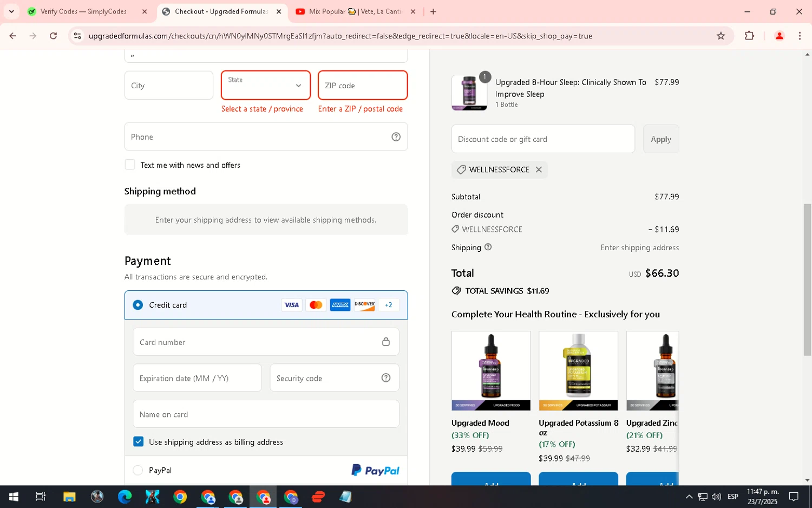Image resolution: width=812 pixels, height=508 pixels.
Task: Show the +2 additional card brands
Action: 389,305
